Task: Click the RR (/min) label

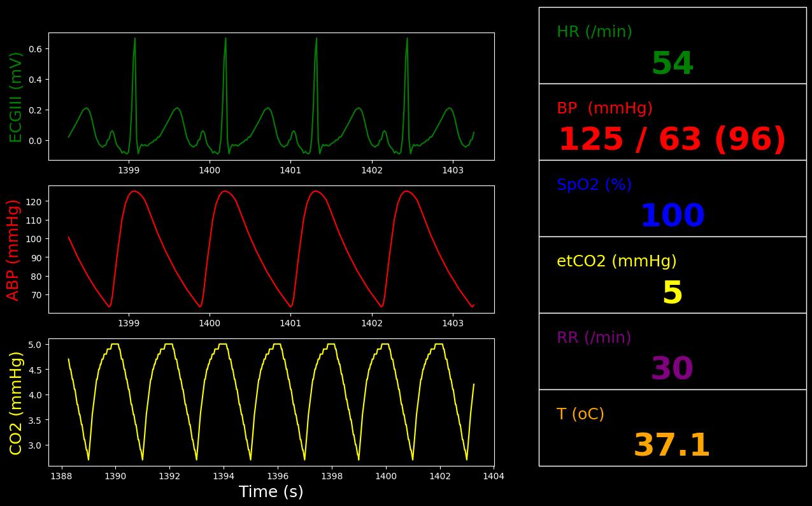Action: pyautogui.click(x=594, y=338)
